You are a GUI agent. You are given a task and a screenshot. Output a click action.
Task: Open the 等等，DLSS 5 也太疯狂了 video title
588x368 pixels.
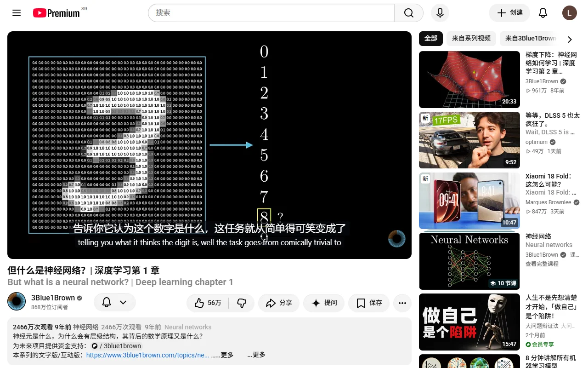pos(553,120)
